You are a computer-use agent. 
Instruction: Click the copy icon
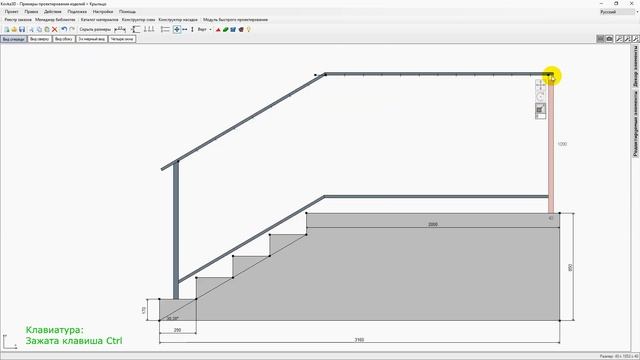tap(39, 29)
